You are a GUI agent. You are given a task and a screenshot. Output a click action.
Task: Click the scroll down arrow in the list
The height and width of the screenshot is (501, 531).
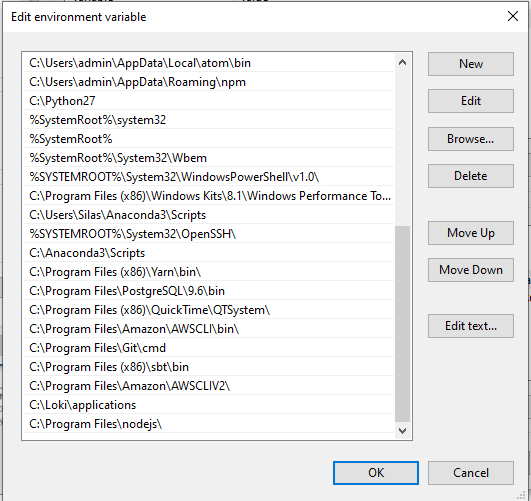(x=402, y=431)
